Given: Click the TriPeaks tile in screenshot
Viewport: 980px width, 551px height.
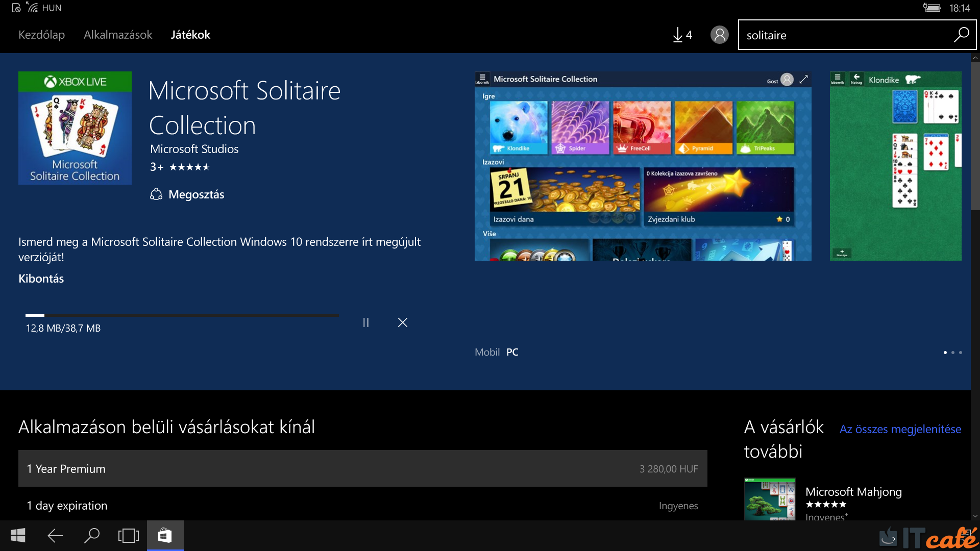Looking at the screenshot, I should pos(766,128).
